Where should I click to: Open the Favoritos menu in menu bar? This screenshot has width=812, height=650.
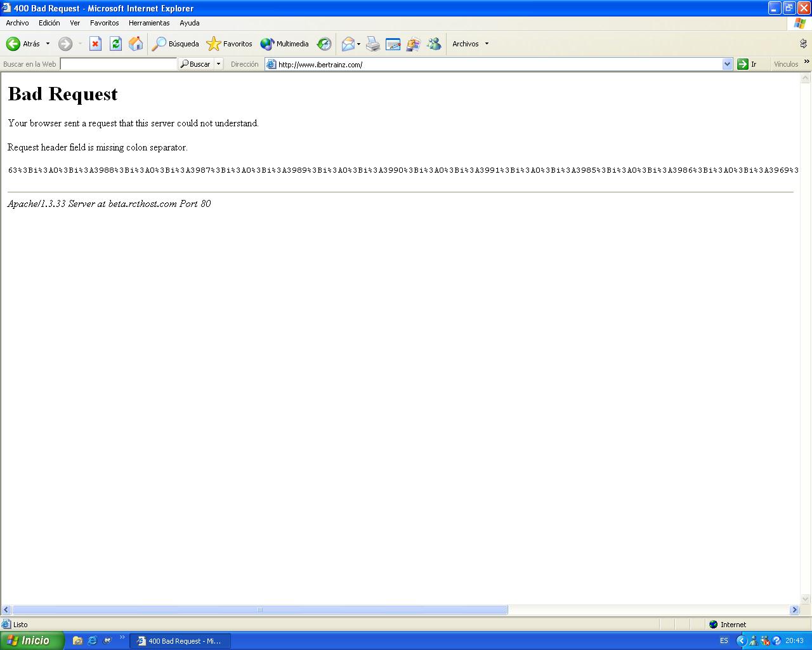104,23
